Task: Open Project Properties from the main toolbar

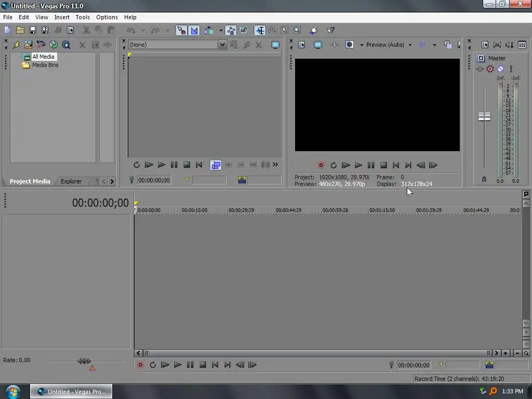Action: tap(70, 30)
